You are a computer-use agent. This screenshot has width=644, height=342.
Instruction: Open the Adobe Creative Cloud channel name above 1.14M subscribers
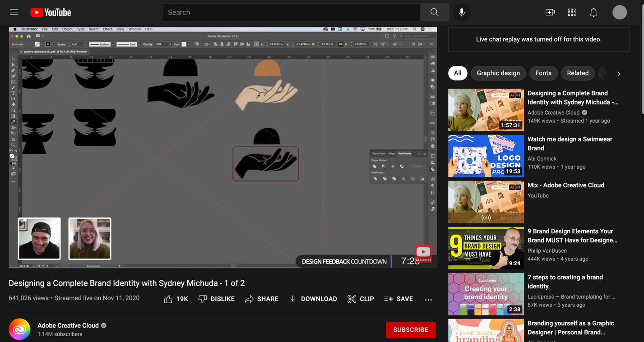pyautogui.click(x=68, y=325)
